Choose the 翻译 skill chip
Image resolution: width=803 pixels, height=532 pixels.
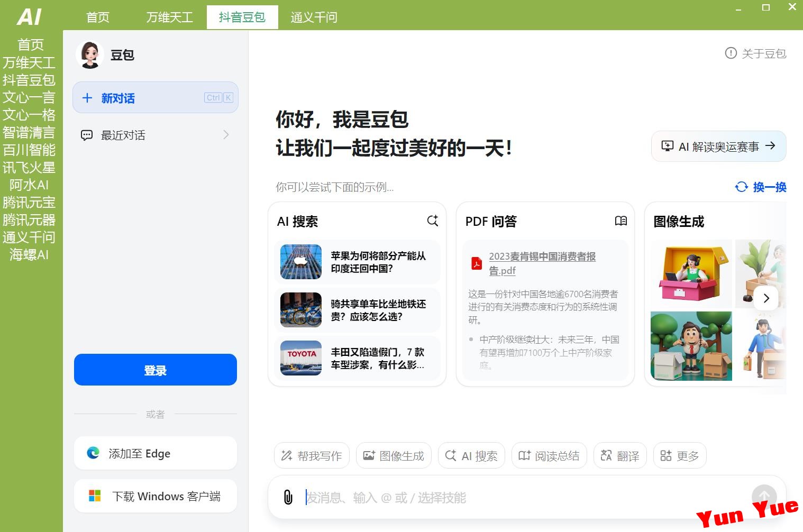click(x=620, y=455)
